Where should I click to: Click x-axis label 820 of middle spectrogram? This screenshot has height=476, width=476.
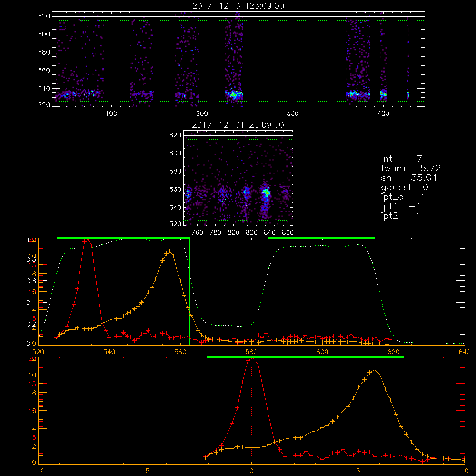[252, 233]
